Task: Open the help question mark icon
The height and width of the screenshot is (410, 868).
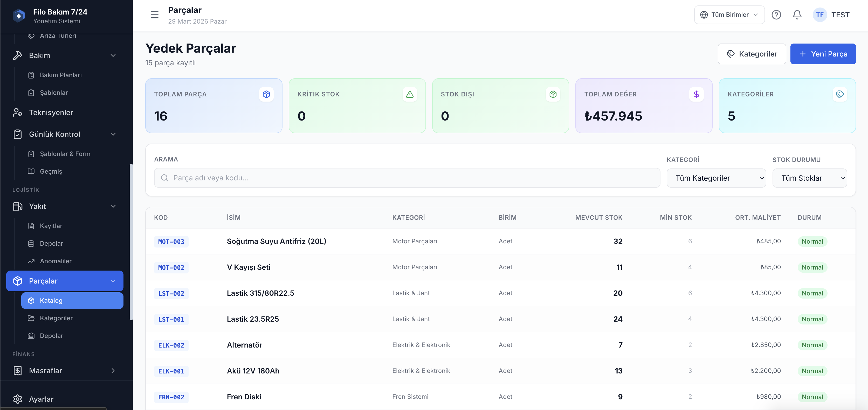Action: coord(776,15)
